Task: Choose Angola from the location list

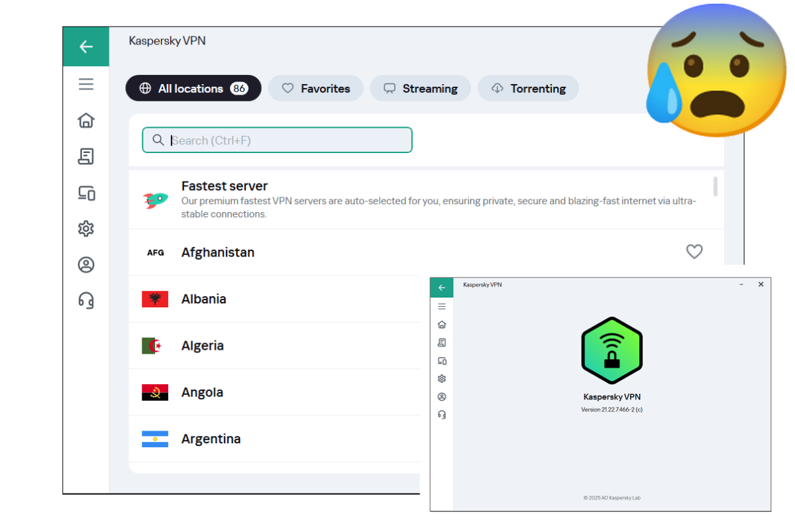Action: click(x=274, y=392)
